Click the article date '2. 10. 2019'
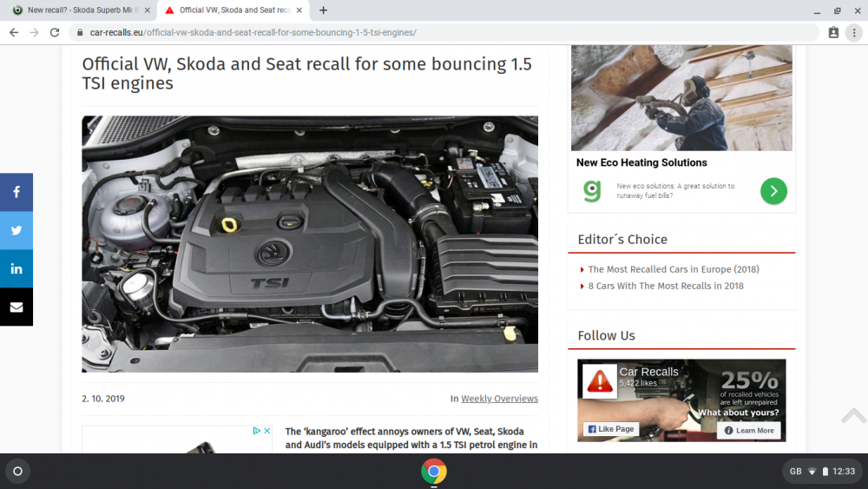 (x=103, y=399)
